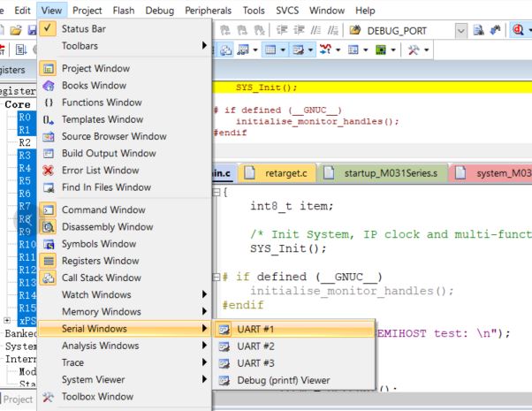532x411 pixels.
Task: Click the Project Window icon
Action: tap(48, 68)
